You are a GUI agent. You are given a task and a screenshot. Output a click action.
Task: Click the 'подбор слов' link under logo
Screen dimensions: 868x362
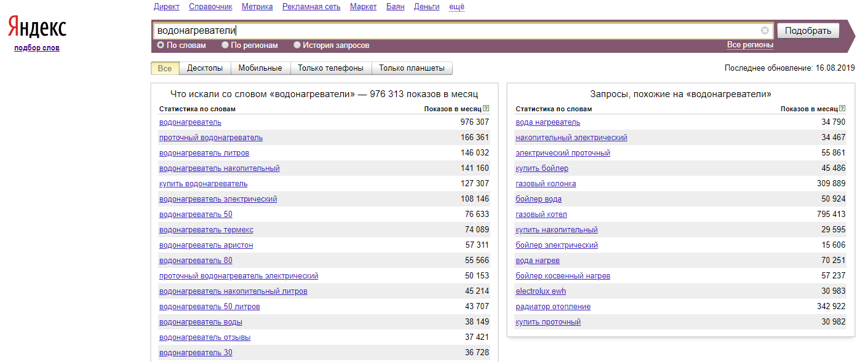pos(37,48)
